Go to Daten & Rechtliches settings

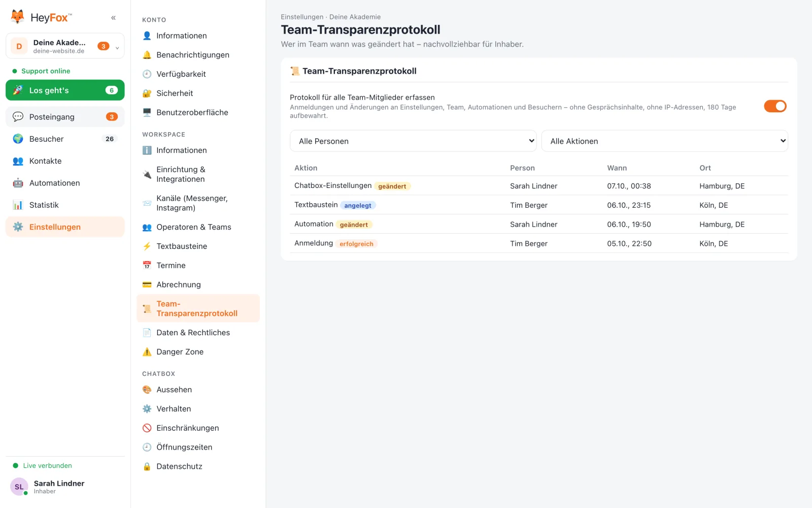click(x=198, y=333)
